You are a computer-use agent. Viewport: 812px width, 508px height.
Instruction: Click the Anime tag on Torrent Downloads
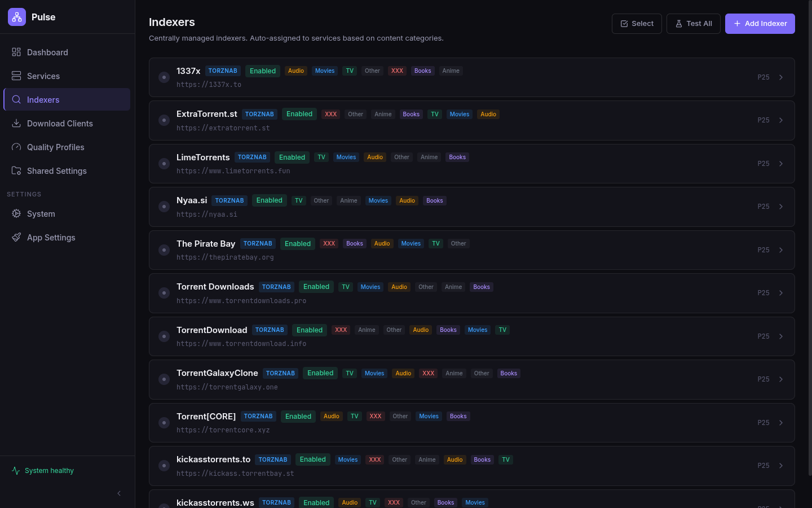[453, 287]
